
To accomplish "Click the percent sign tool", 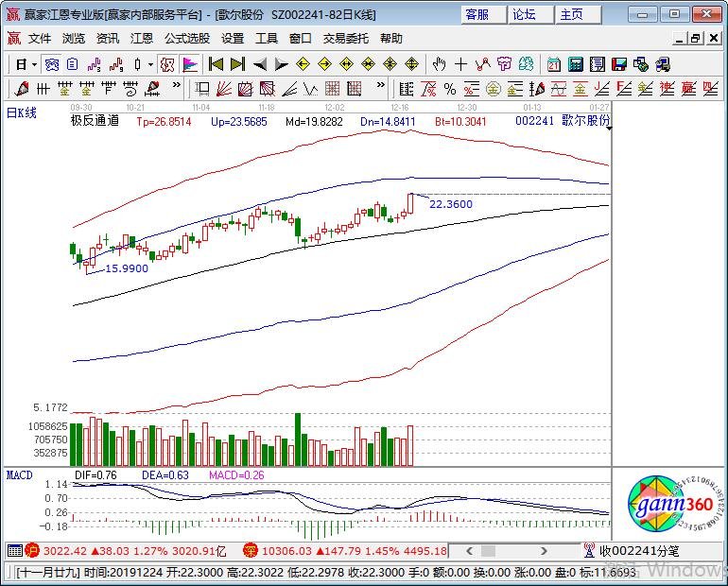I will tap(449, 89).
